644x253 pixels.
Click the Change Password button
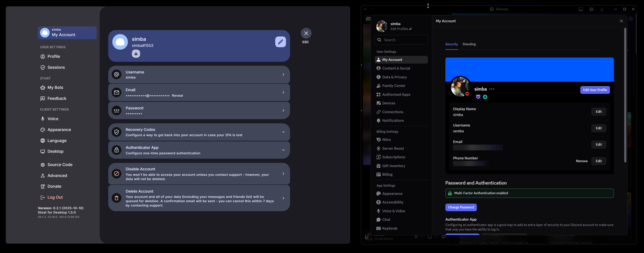461,207
